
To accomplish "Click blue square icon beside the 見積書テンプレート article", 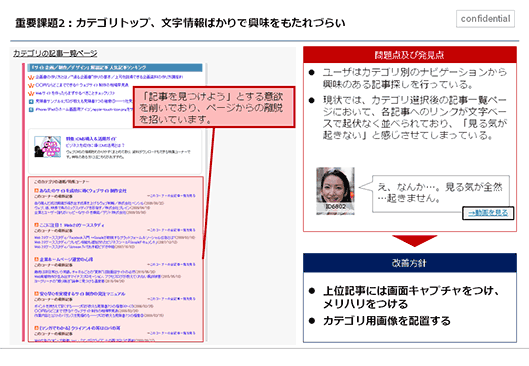I will (31, 101).
